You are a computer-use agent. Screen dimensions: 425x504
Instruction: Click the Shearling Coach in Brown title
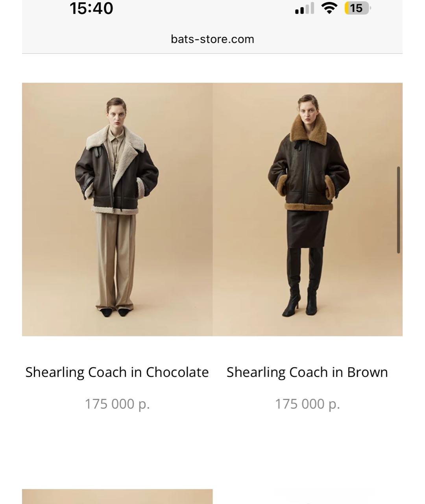pos(307,372)
